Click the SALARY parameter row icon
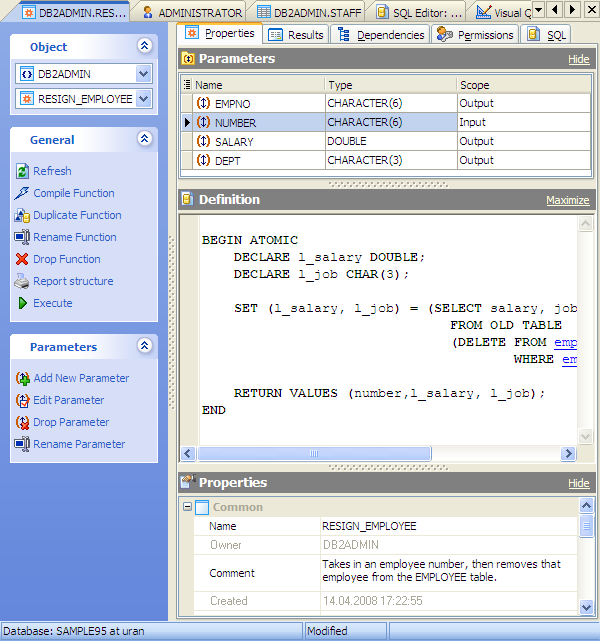This screenshot has width=600, height=641. point(204,141)
